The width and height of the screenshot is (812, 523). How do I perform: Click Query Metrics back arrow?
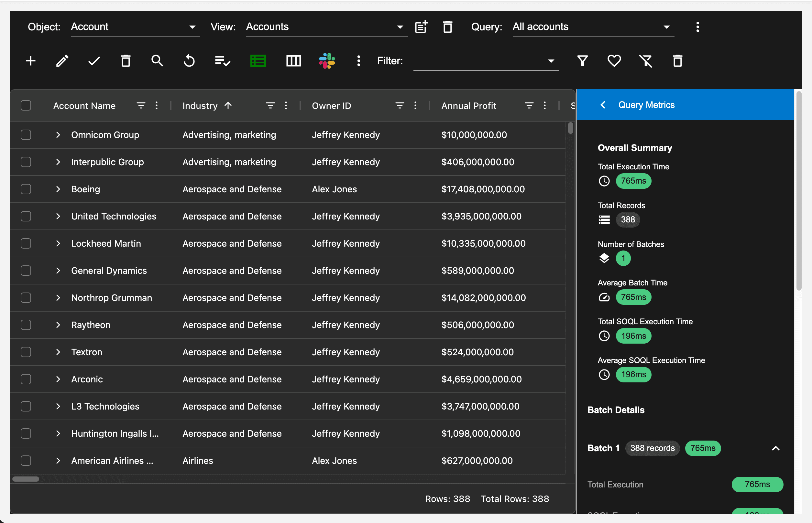pos(603,105)
